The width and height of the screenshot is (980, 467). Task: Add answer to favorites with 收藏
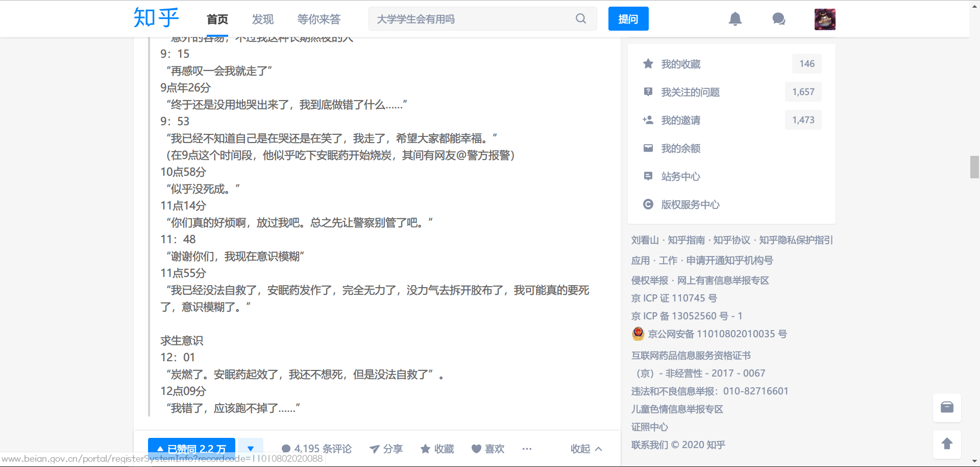point(437,449)
